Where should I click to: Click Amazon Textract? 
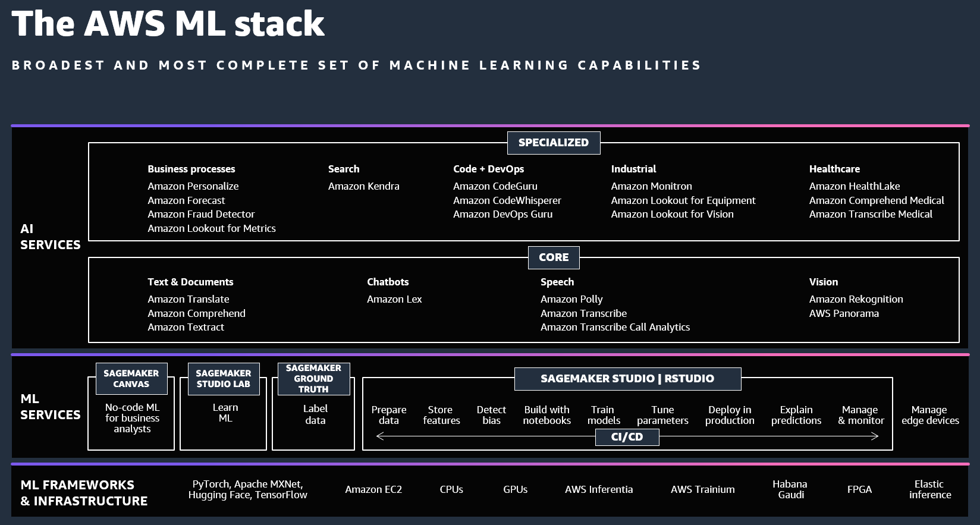click(186, 327)
